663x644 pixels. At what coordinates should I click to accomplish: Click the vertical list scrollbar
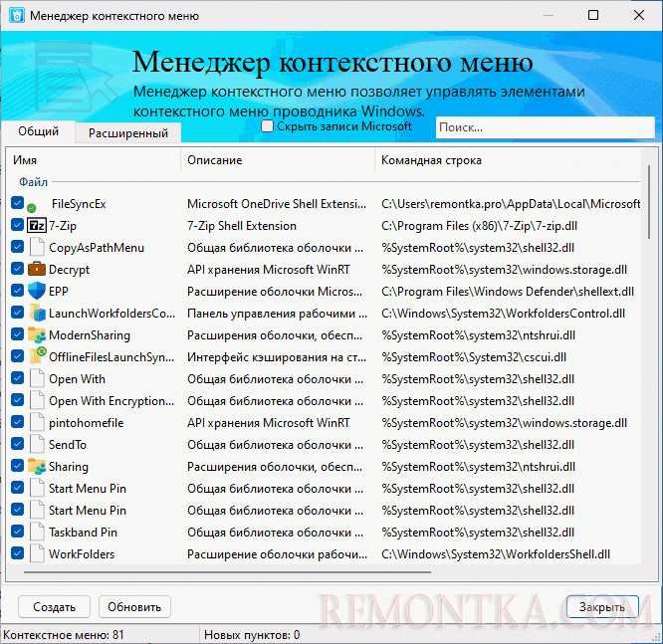[x=649, y=202]
